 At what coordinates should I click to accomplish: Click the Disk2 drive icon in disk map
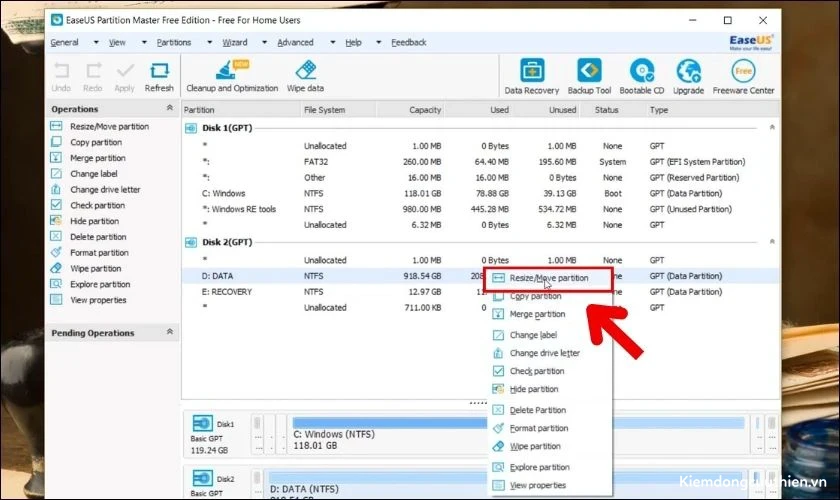[x=202, y=478]
